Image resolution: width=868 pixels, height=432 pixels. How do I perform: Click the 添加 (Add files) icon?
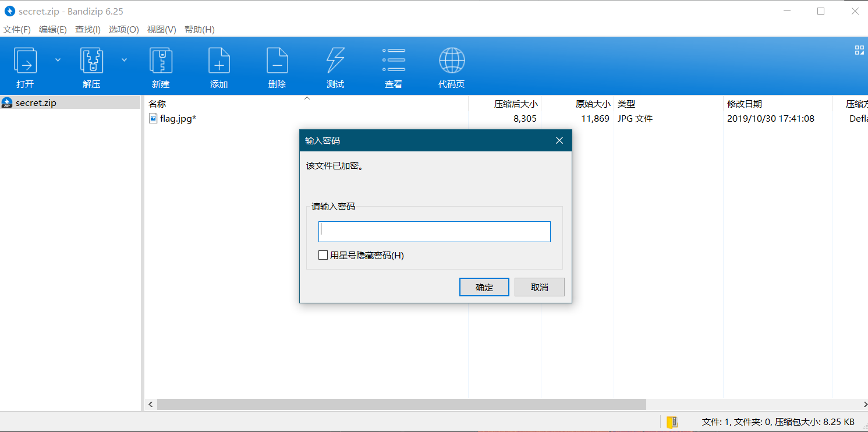click(219, 60)
